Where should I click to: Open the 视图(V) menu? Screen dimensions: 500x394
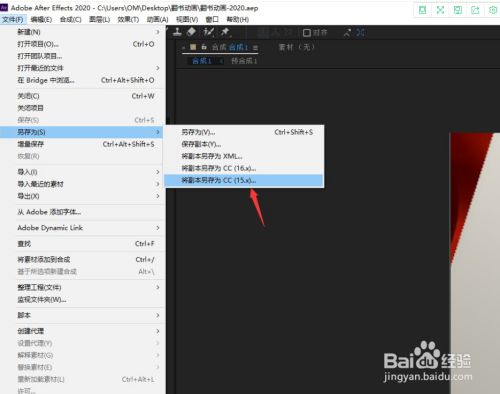pyautogui.click(x=187, y=19)
